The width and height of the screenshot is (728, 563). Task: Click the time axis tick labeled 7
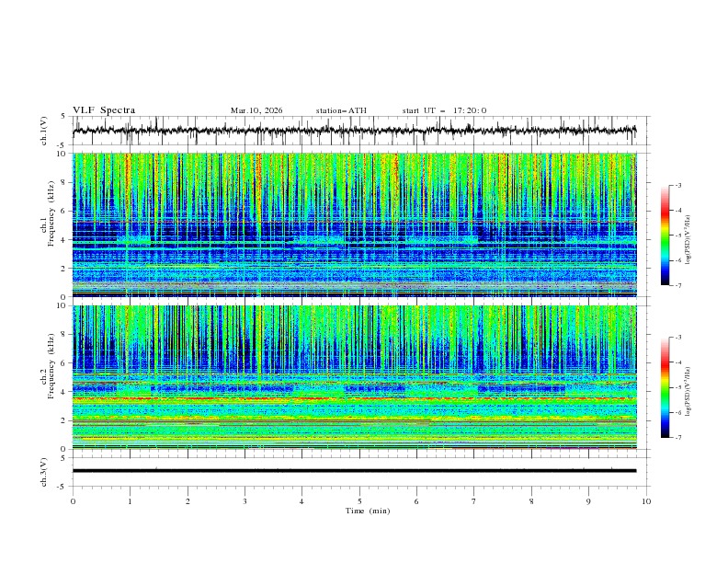[x=474, y=501]
